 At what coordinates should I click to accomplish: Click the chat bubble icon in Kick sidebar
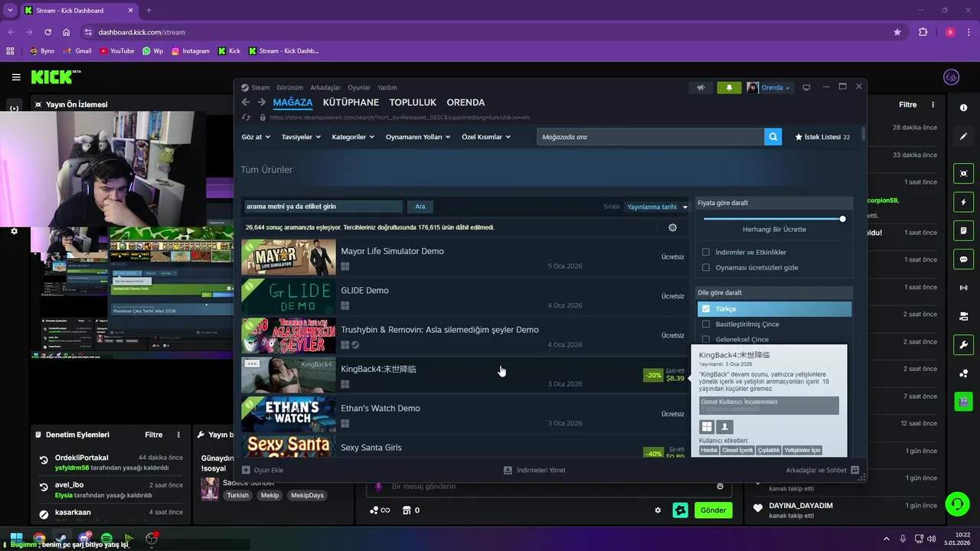[963, 259]
